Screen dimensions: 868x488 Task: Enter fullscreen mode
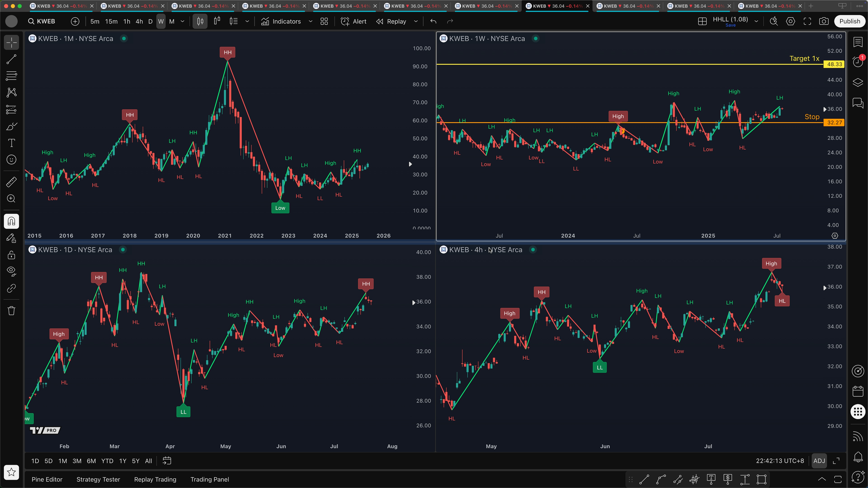pos(807,21)
